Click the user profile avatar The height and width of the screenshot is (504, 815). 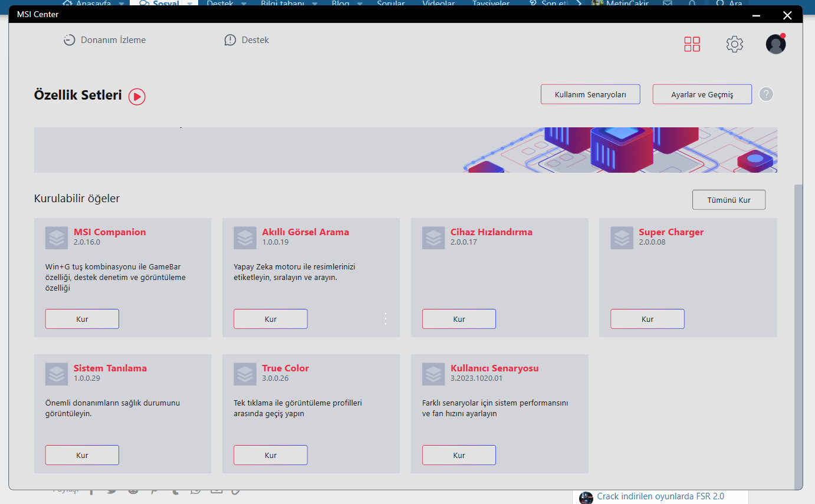point(775,44)
